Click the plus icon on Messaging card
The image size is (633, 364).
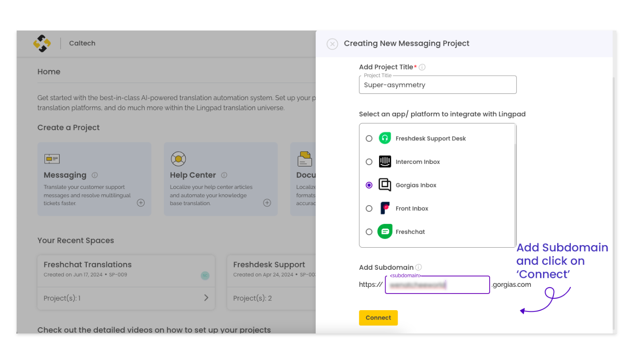tap(141, 203)
